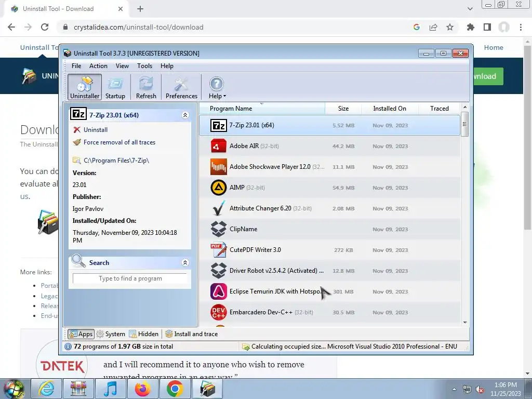Sort by Traced column header
The image size is (532, 399).
pyautogui.click(x=440, y=108)
